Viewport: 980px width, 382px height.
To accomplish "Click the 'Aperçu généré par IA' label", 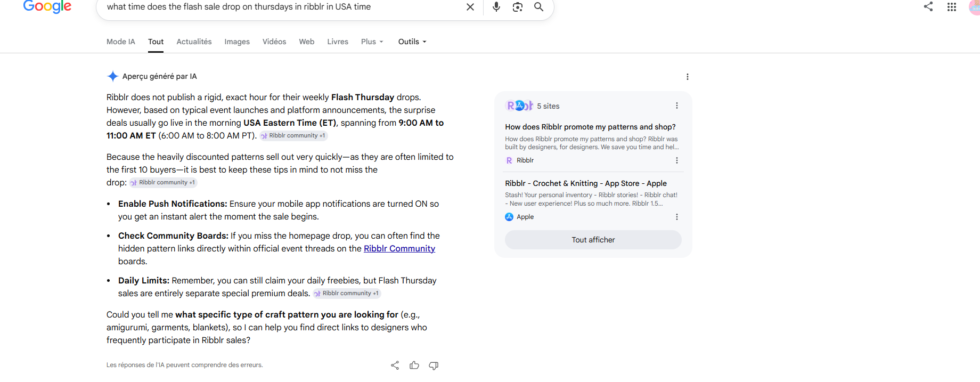I will 160,76.
